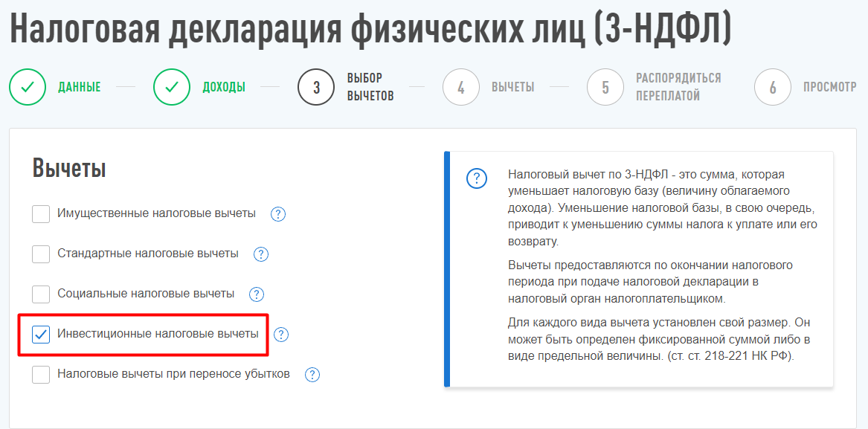Open step 5 Распорядиться переплатой
The width and height of the screenshot is (868, 429).
(605, 87)
